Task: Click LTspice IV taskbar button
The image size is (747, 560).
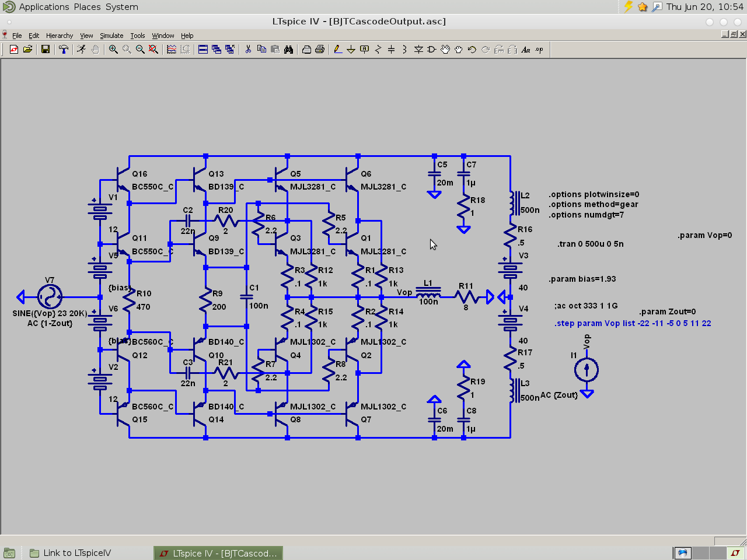Action: pos(218,553)
